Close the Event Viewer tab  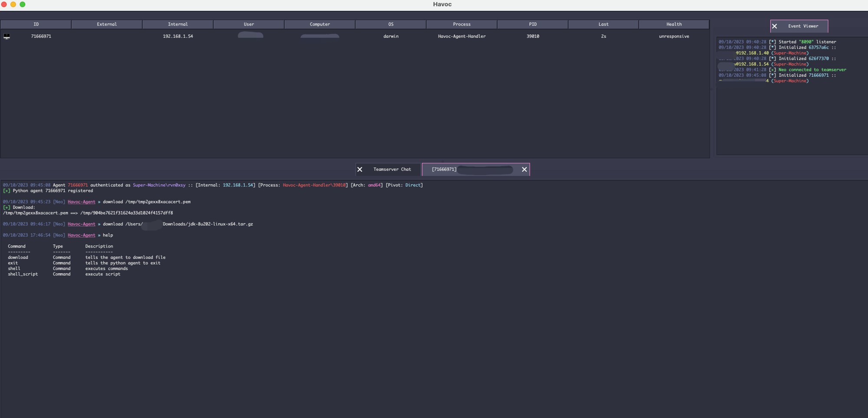[774, 26]
